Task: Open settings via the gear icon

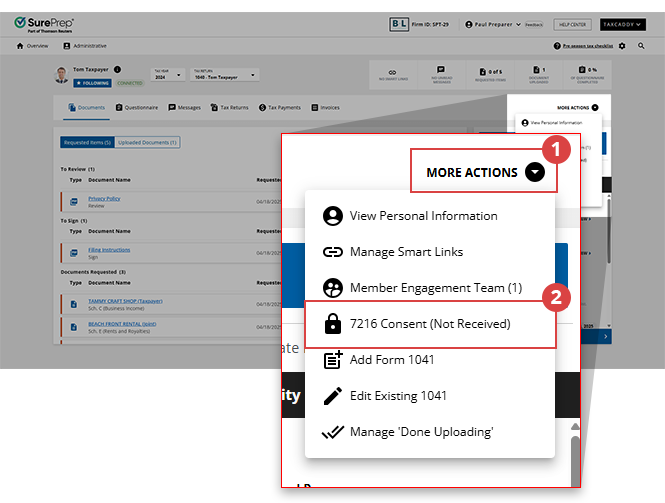Action: pos(622,46)
